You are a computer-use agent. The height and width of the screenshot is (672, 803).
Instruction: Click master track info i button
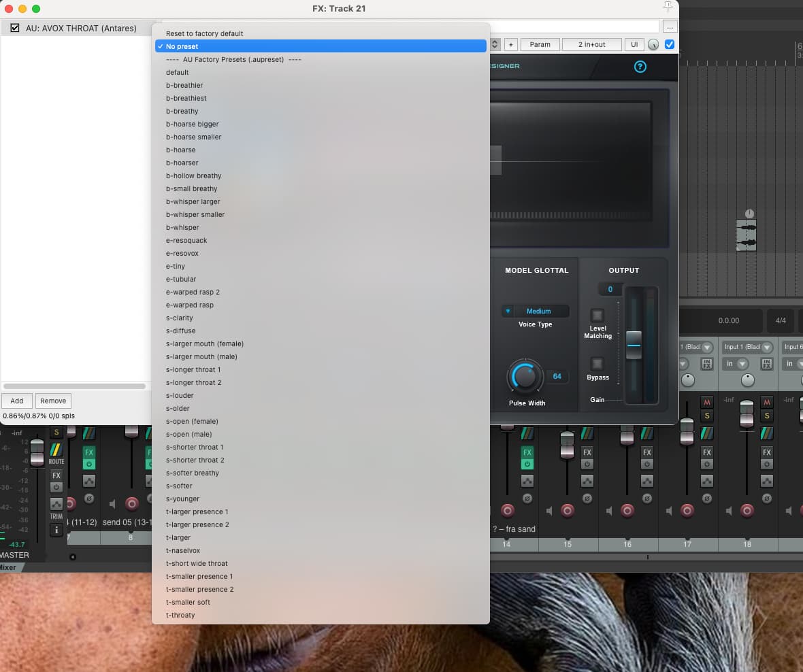point(56,531)
